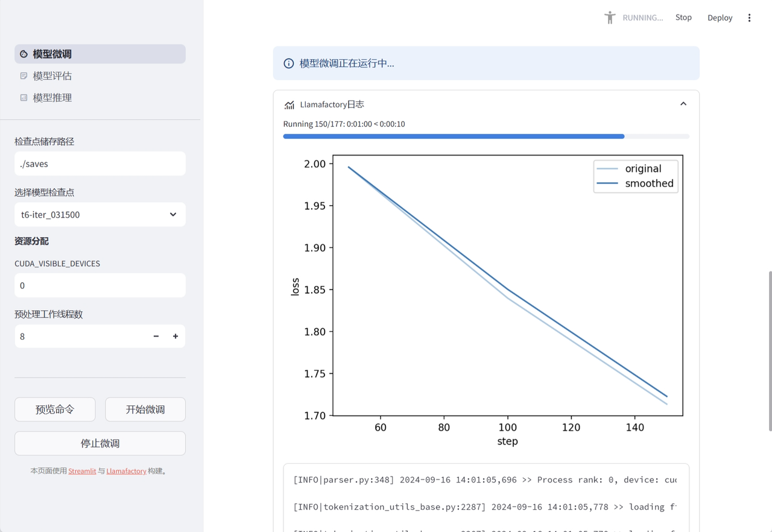This screenshot has height=532, width=772.
Task: Go to the 模型评估 page
Action: (52, 76)
